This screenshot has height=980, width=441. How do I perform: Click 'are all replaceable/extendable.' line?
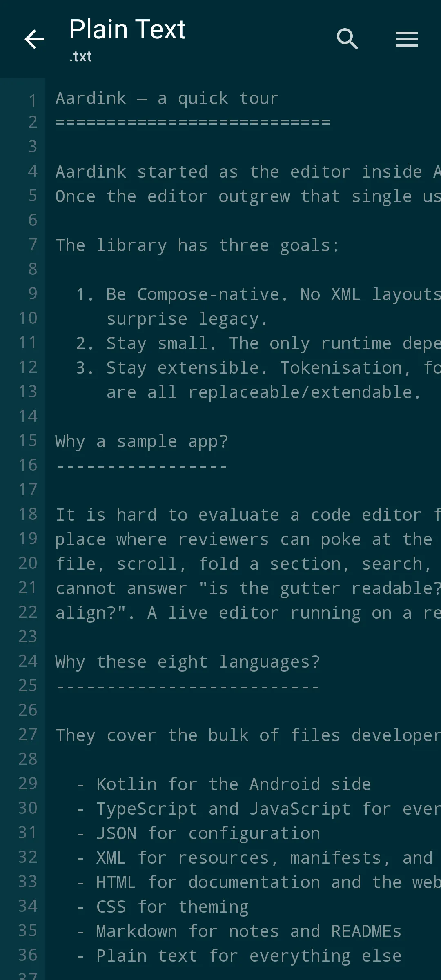(x=263, y=392)
